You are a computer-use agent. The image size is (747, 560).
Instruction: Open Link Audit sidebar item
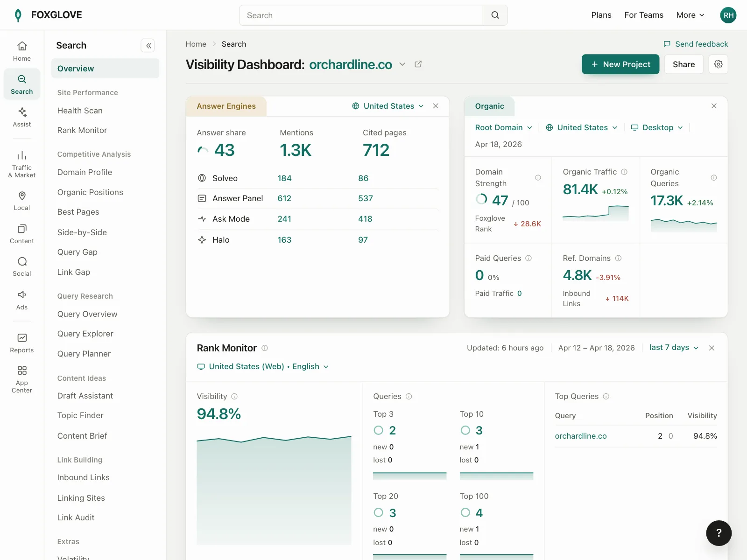(x=76, y=518)
